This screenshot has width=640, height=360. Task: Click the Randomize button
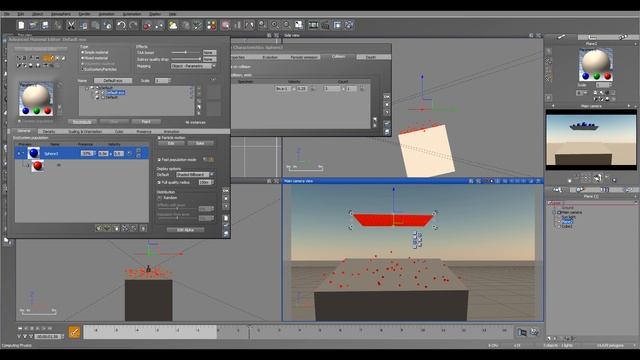coord(82,122)
